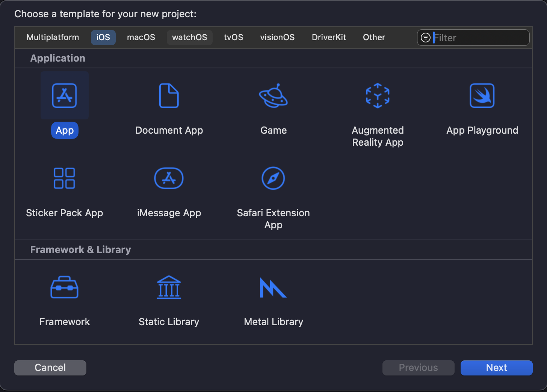Click the Previous button

point(418,368)
